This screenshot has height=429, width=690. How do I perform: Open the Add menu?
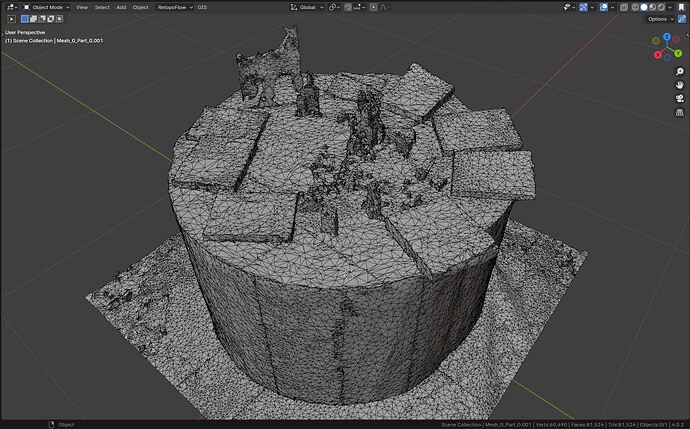tap(121, 7)
